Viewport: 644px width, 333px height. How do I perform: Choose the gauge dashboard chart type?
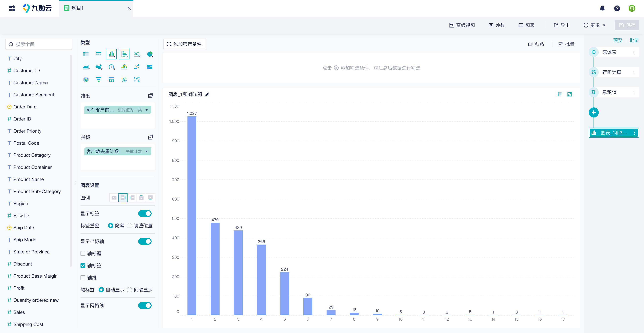pyautogui.click(x=112, y=67)
